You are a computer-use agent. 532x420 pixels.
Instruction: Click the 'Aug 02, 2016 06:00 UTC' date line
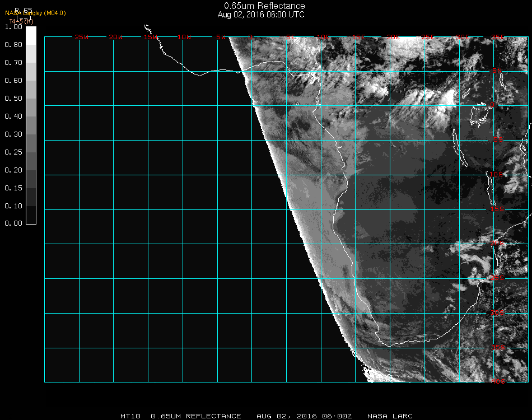[x=261, y=15]
